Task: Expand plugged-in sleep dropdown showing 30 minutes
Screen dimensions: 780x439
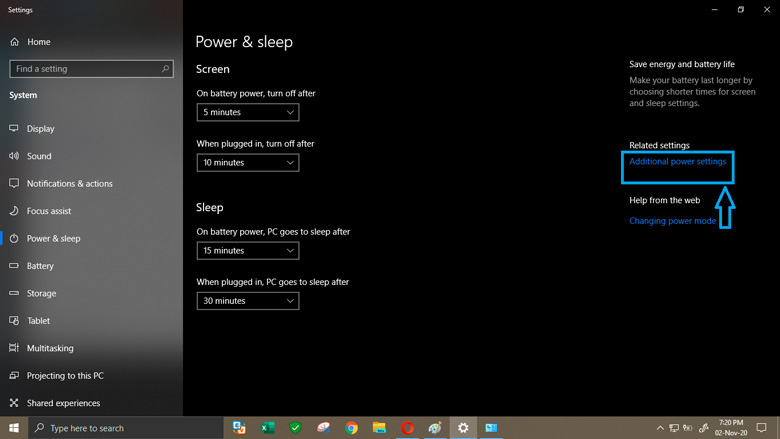Action: click(248, 301)
